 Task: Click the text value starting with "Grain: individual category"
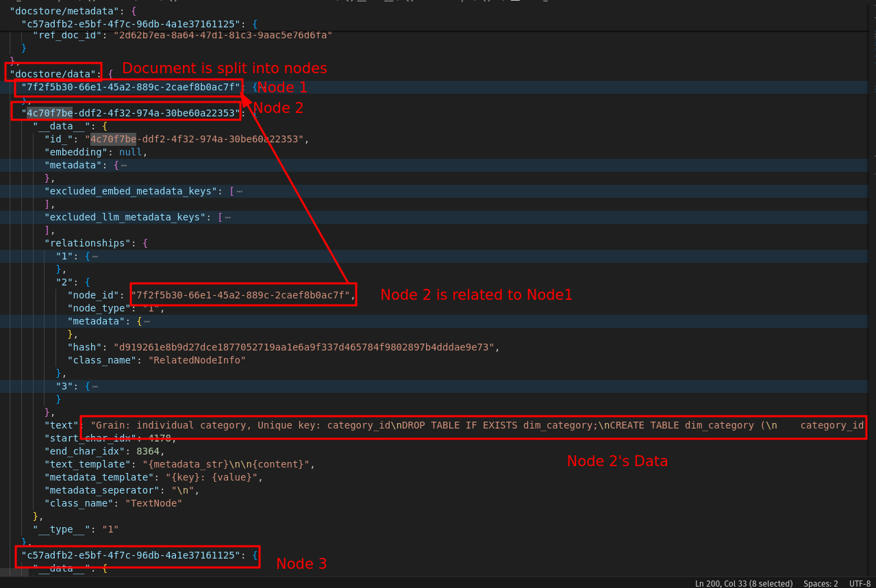tap(411, 425)
